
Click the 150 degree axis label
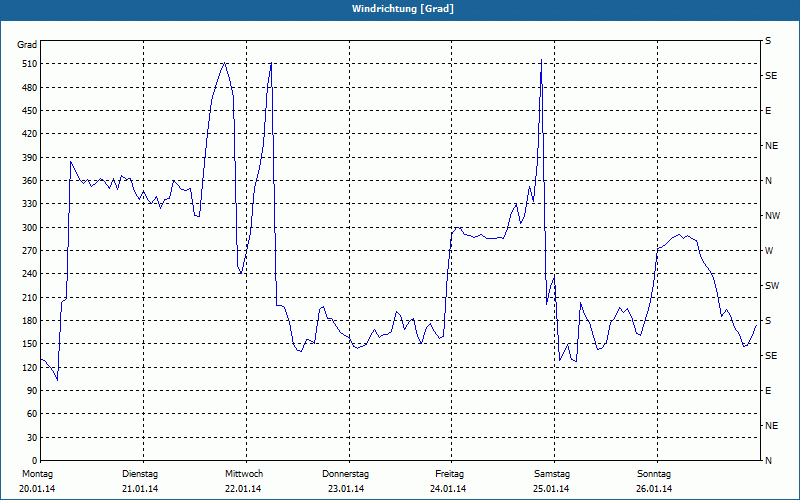(x=30, y=343)
